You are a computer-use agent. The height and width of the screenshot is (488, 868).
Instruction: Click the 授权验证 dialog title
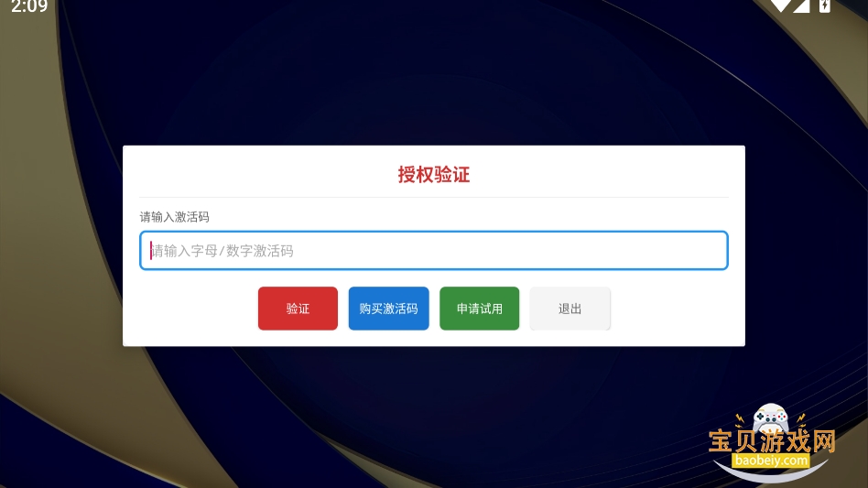pyautogui.click(x=433, y=174)
